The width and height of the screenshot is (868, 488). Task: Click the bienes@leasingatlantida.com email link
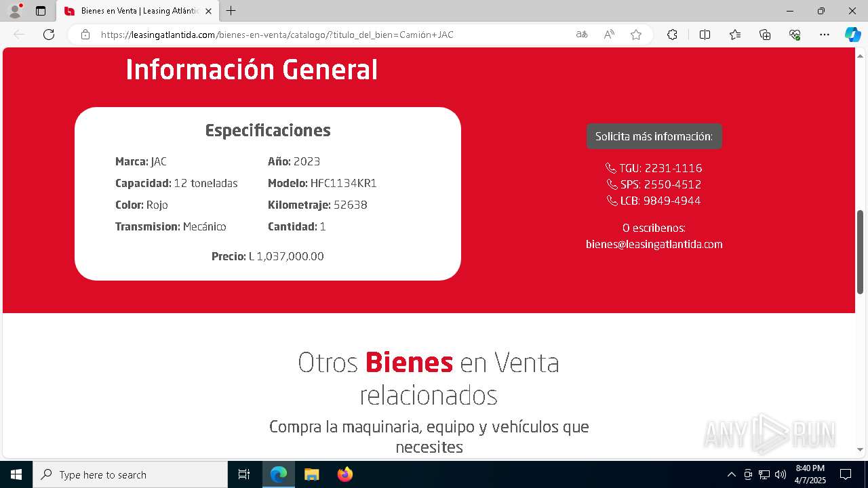point(654,244)
